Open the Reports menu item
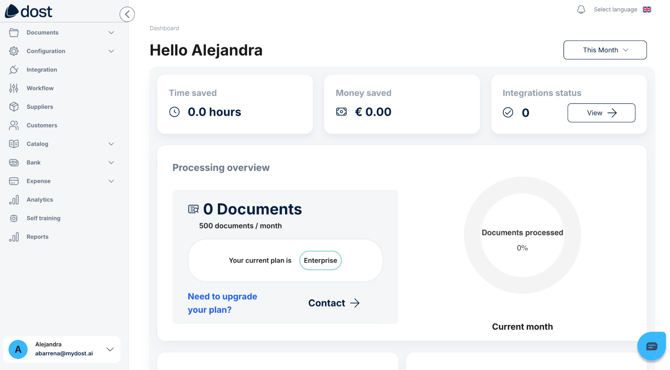670x370 pixels. pos(38,237)
